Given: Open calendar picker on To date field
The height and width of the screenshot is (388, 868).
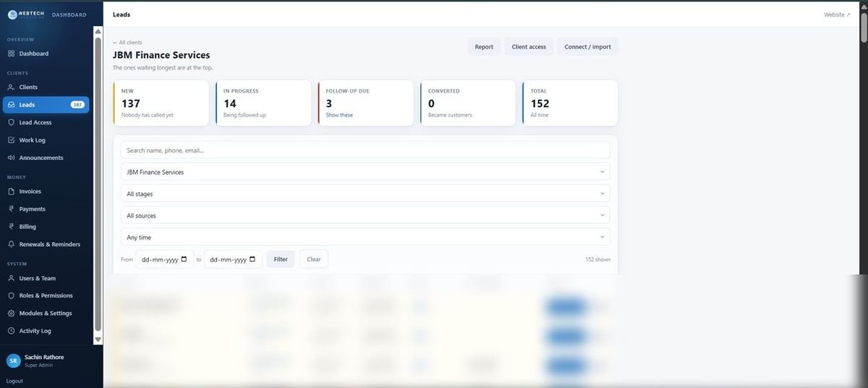Looking at the screenshot, I should 252,259.
